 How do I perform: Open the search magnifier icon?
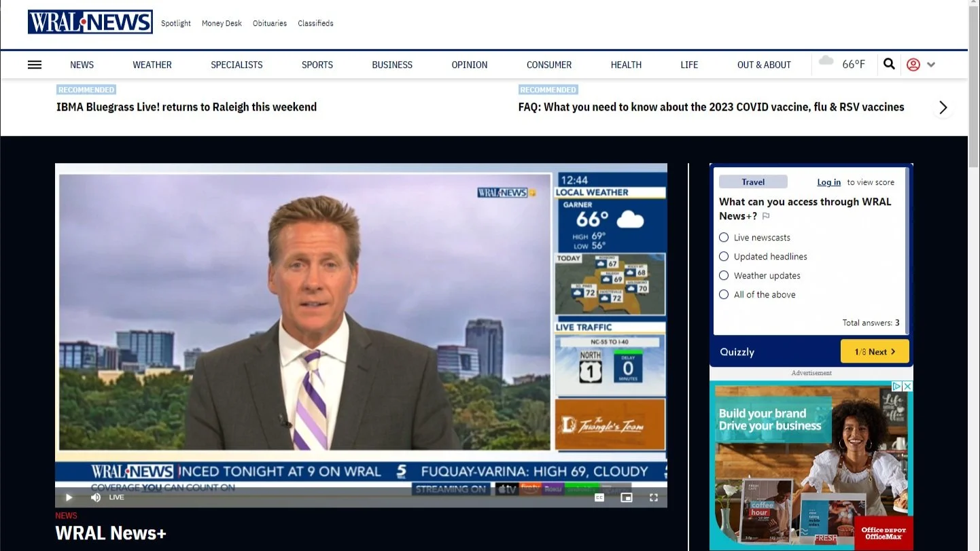pyautogui.click(x=889, y=64)
